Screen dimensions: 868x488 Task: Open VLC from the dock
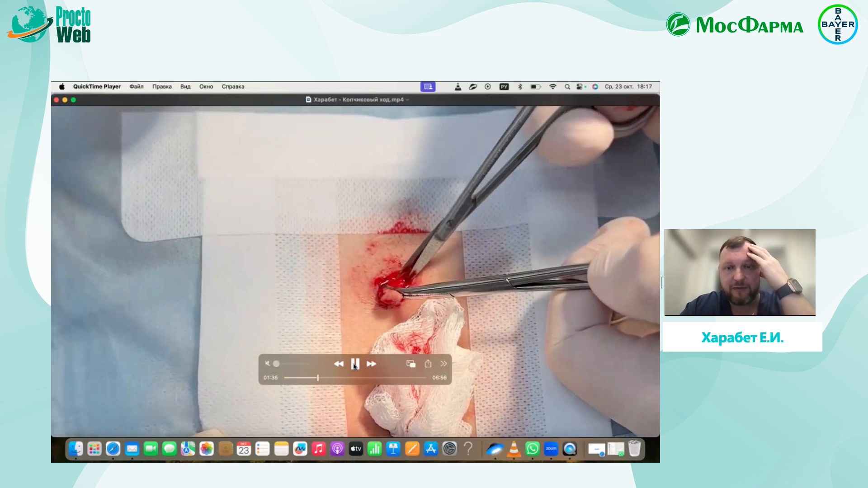(514, 449)
